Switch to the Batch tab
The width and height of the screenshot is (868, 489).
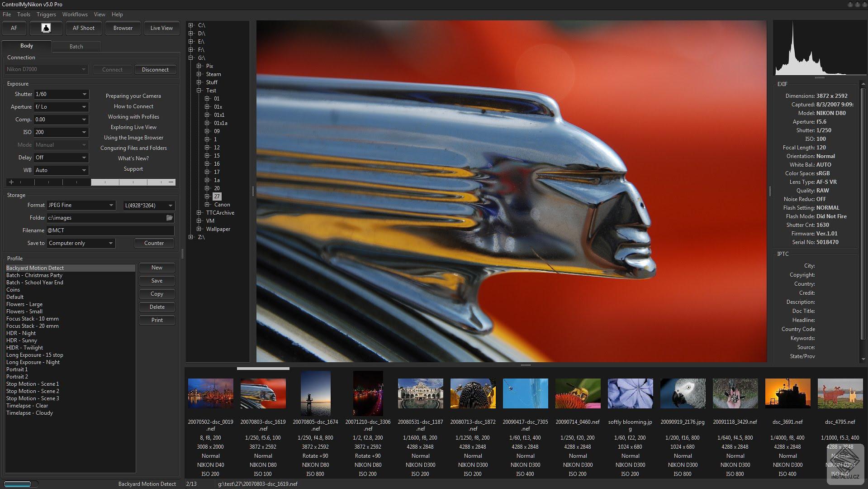(x=76, y=46)
